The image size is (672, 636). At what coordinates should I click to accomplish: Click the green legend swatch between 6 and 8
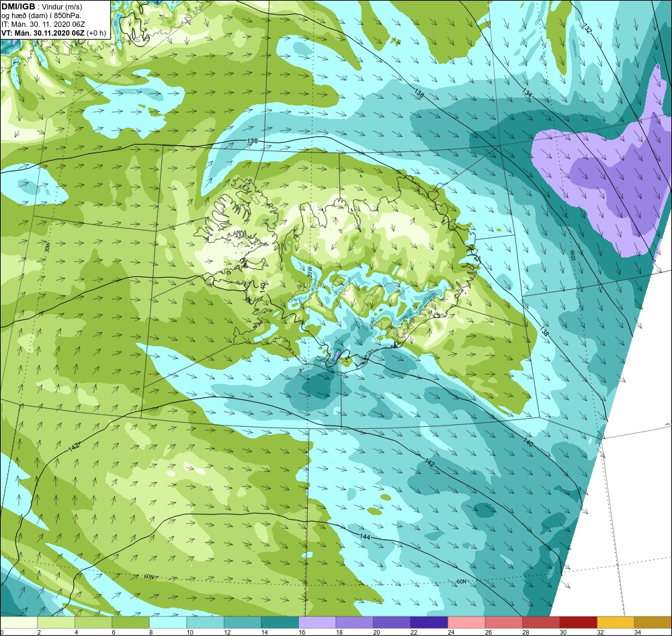tap(131, 623)
